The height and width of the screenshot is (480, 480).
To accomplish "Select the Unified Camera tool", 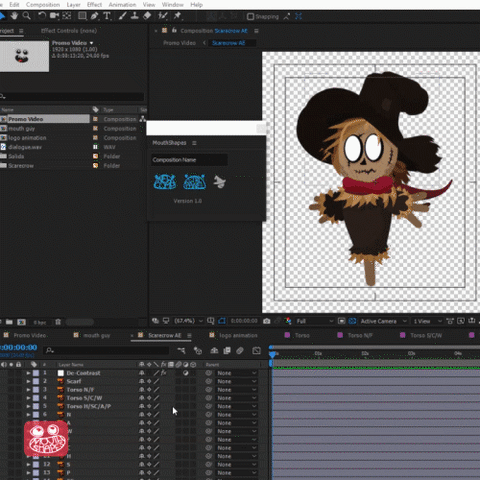I will 54,16.
